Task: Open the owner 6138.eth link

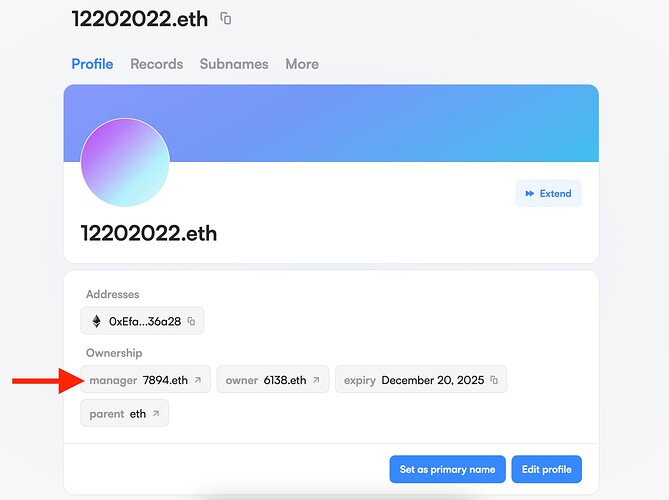Action: pyautogui.click(x=273, y=379)
